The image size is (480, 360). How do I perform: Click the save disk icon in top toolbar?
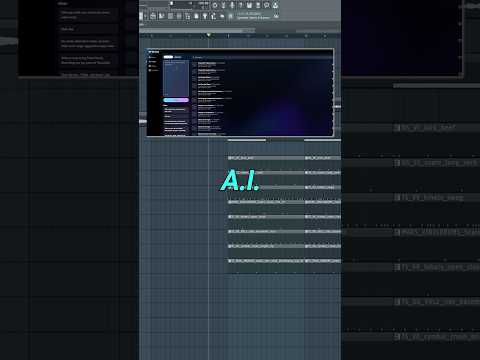tap(249, 5)
